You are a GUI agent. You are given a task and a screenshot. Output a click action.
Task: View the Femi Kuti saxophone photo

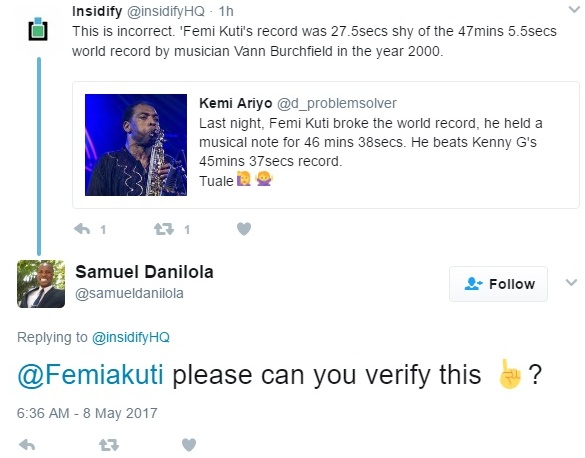click(x=136, y=145)
